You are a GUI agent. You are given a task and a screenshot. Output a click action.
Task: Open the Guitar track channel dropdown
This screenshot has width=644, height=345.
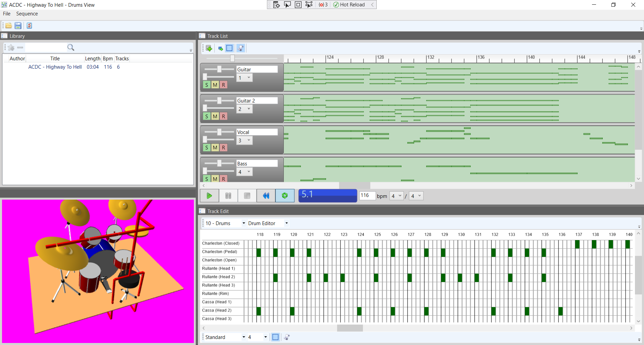point(245,78)
